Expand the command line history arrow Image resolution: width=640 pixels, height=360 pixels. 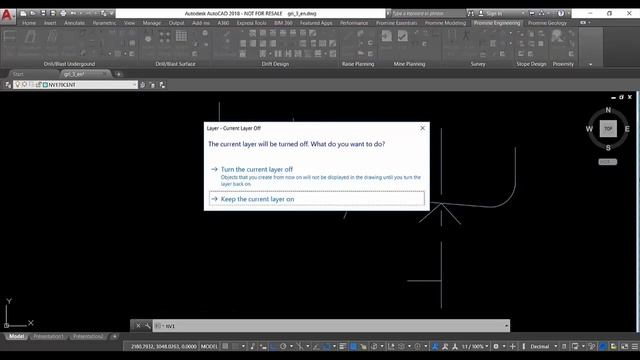pyautogui.click(x=506, y=326)
